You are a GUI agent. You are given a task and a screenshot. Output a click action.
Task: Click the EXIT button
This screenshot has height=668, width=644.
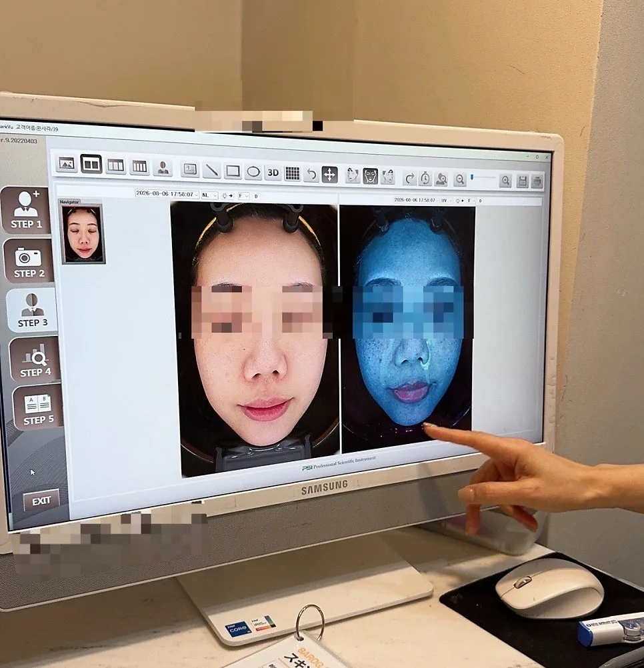[41, 501]
